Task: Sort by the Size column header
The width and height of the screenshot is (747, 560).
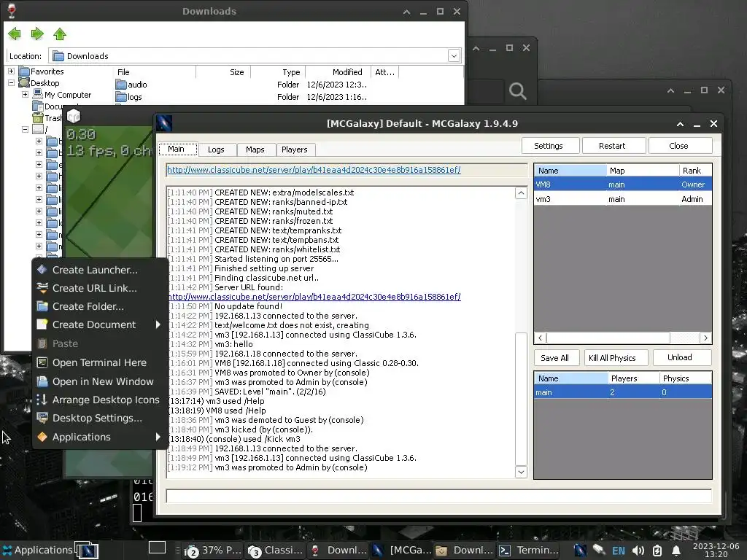Action: tap(223, 72)
